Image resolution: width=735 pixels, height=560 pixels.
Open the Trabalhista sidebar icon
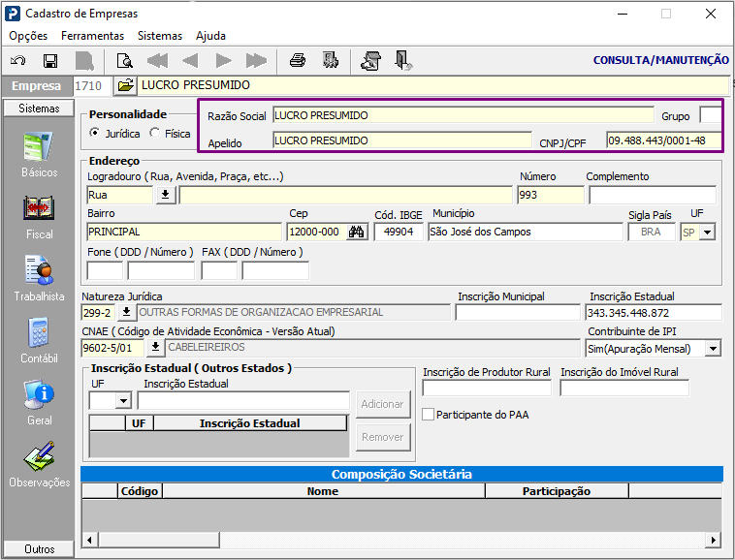coord(40,270)
